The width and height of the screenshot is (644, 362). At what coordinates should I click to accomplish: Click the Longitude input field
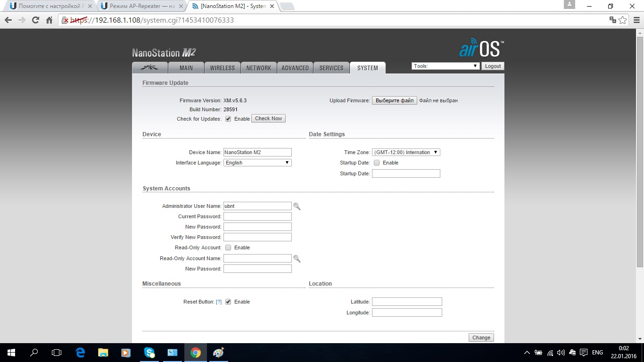pos(407,313)
